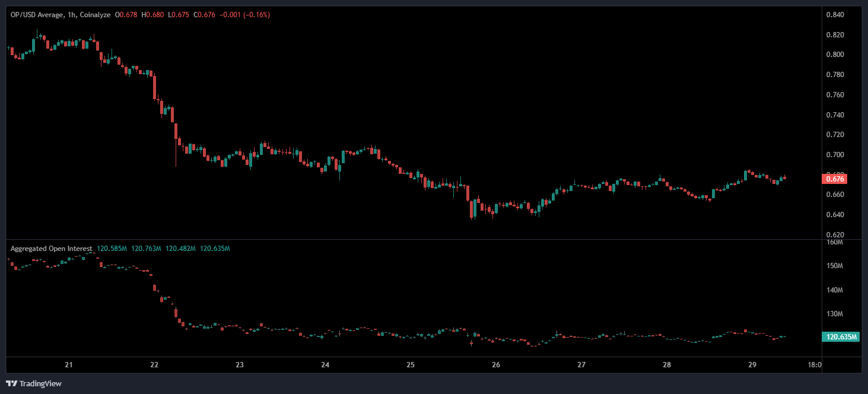
Task: Click the 0.780 price axis label
Action: [835, 75]
